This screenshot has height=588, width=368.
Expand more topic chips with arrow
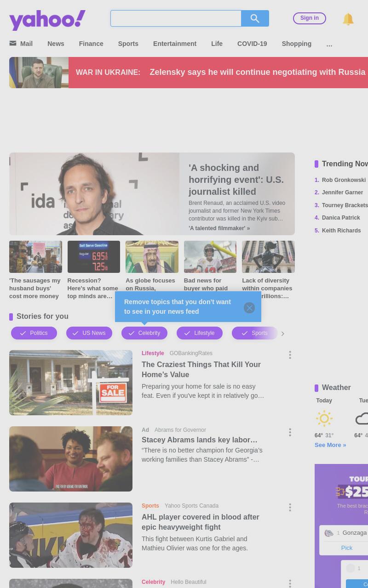(282, 334)
